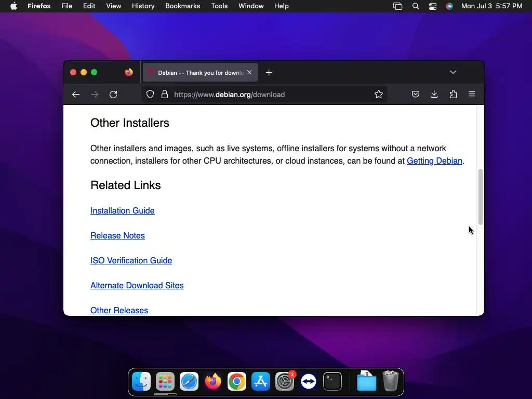This screenshot has height=399, width=532.
Task: Open Firefox hamburger application menu
Action: (x=472, y=94)
